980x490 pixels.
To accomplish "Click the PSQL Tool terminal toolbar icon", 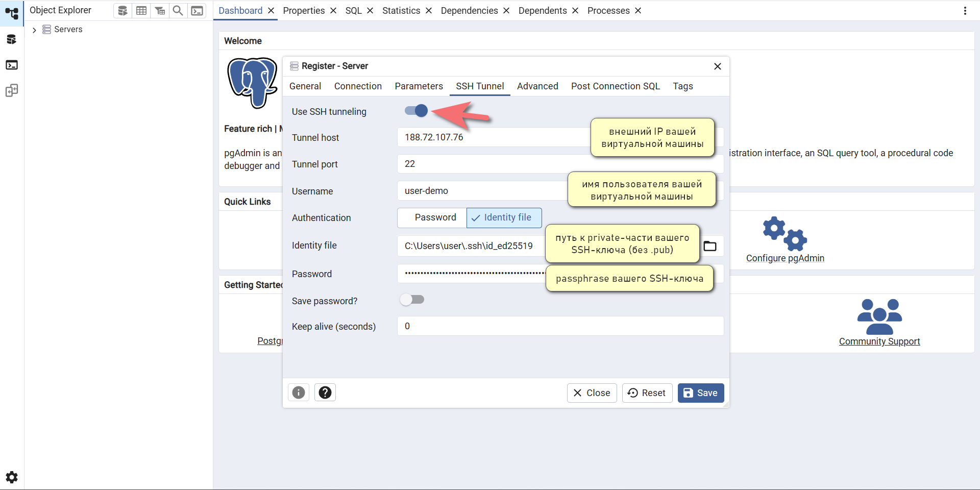I will pos(197,11).
